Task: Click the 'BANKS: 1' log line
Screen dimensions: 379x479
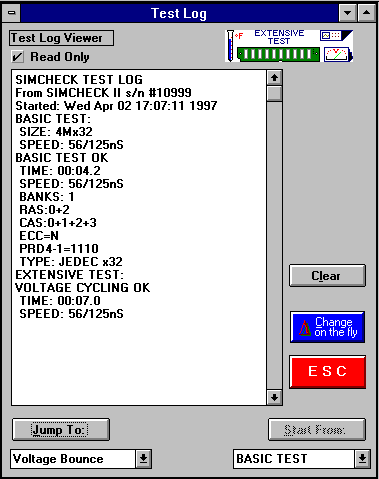Action: coord(47,197)
